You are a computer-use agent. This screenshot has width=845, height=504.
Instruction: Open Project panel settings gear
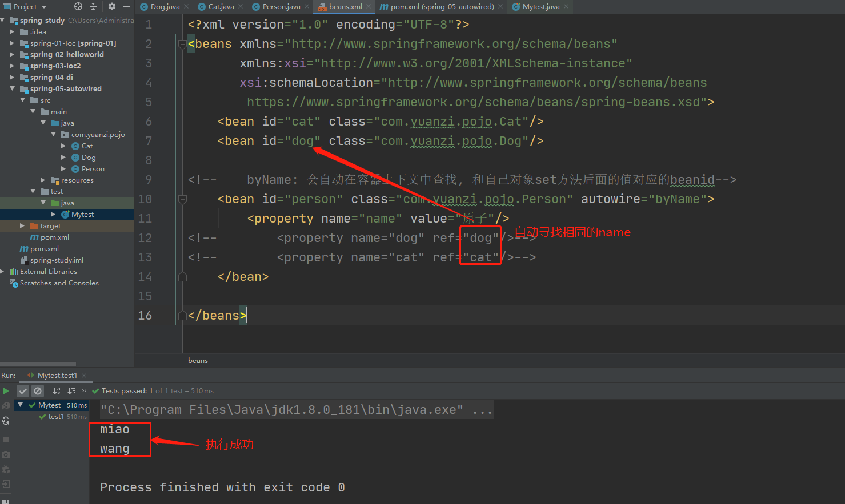coord(112,6)
